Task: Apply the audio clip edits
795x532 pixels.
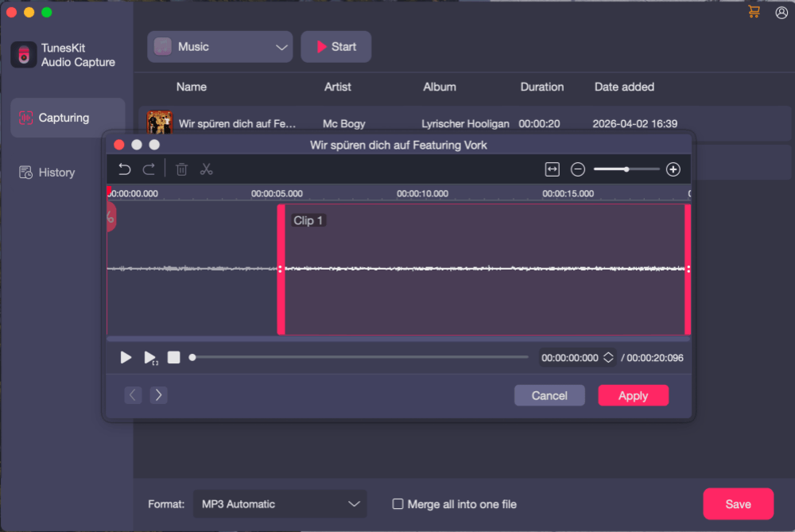Action: point(633,395)
